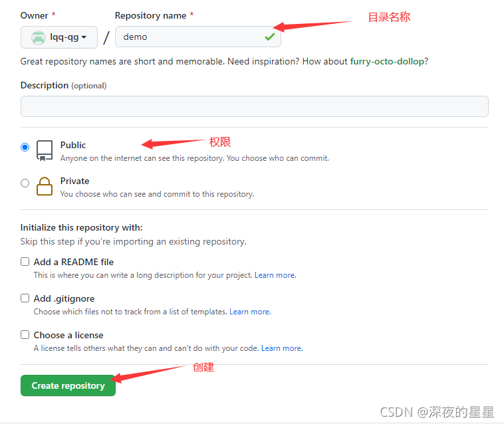The width and height of the screenshot is (504, 424).
Task: Open Learn more link for README
Action: [x=275, y=275]
